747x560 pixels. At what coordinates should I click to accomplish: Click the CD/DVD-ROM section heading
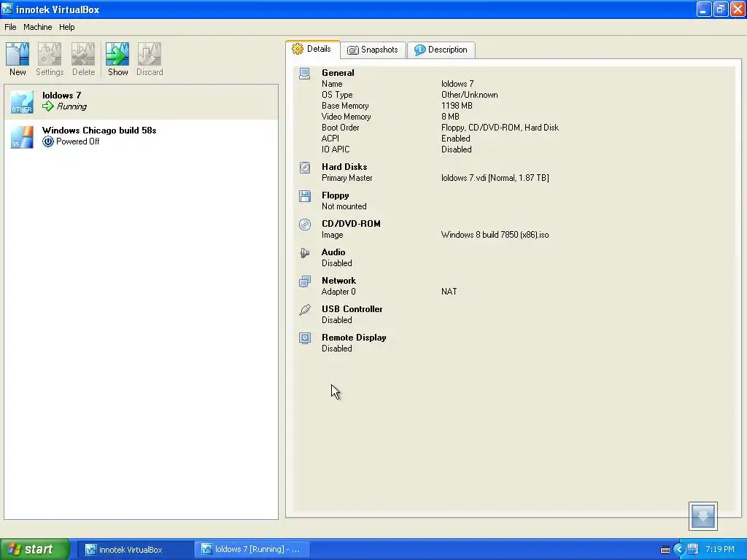click(x=351, y=224)
